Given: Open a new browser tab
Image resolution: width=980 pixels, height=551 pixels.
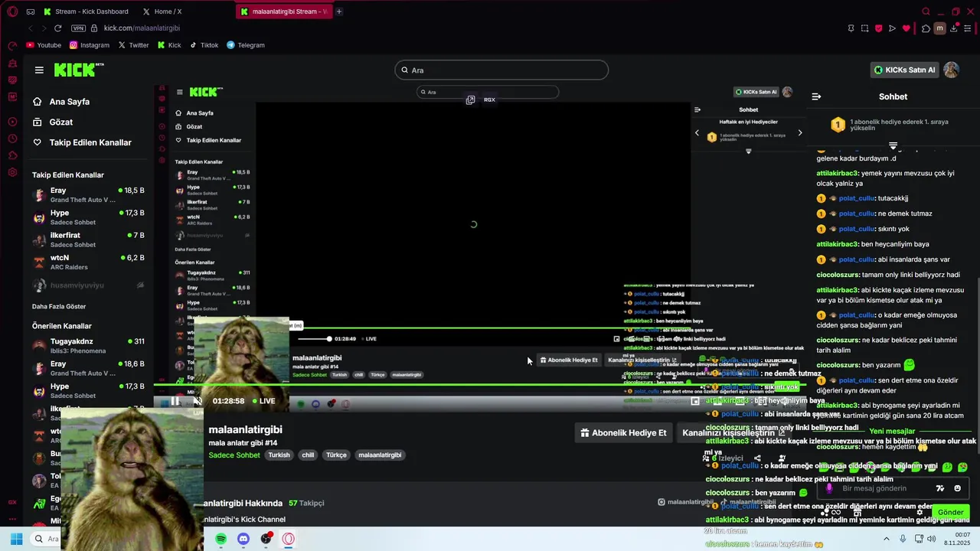Looking at the screenshot, I should tap(339, 11).
